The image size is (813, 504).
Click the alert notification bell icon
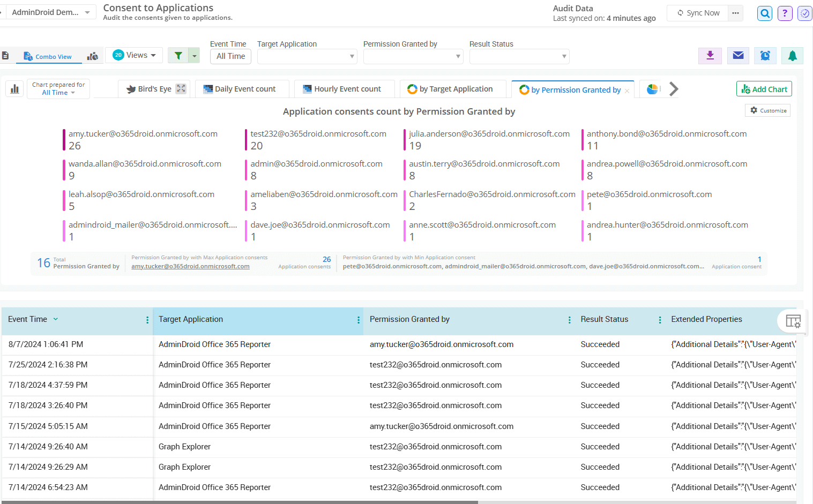click(792, 55)
